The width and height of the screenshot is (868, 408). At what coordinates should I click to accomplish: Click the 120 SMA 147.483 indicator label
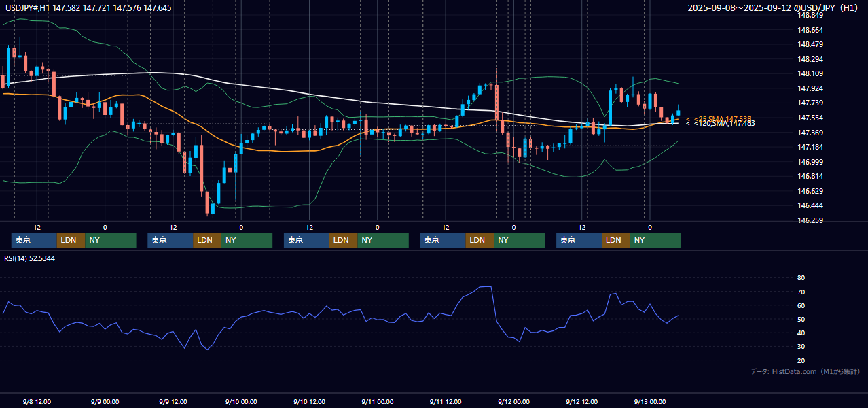pos(720,124)
